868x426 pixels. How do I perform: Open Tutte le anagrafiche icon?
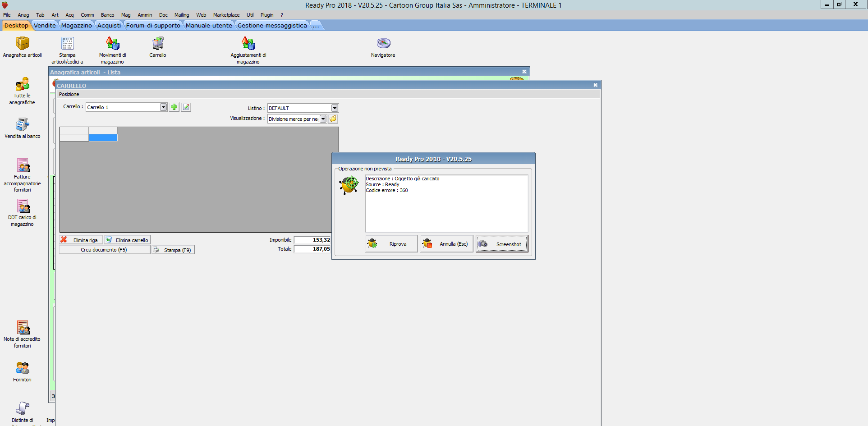[22, 91]
